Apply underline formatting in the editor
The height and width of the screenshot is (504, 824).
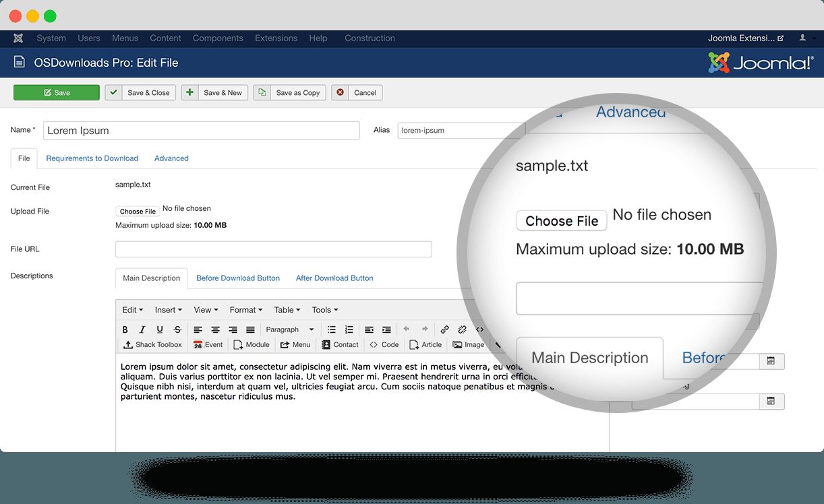tap(160, 329)
